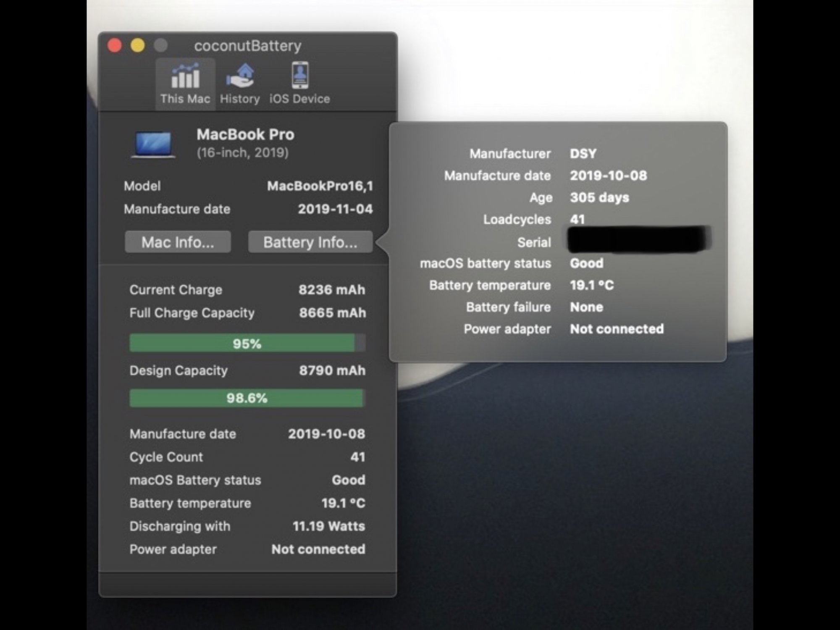The image size is (840, 630).
Task: Close the coconutBattery window with red button
Action: tap(115, 45)
